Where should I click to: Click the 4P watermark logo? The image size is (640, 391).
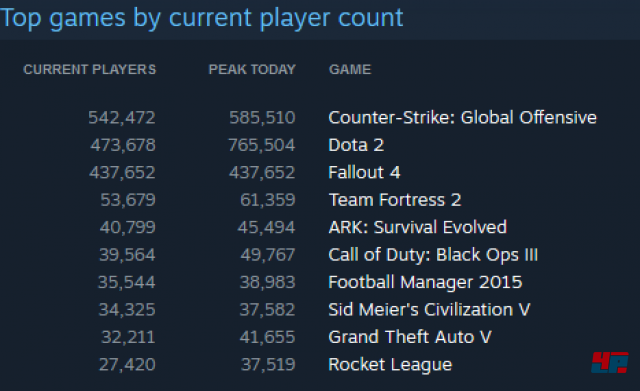point(610,362)
